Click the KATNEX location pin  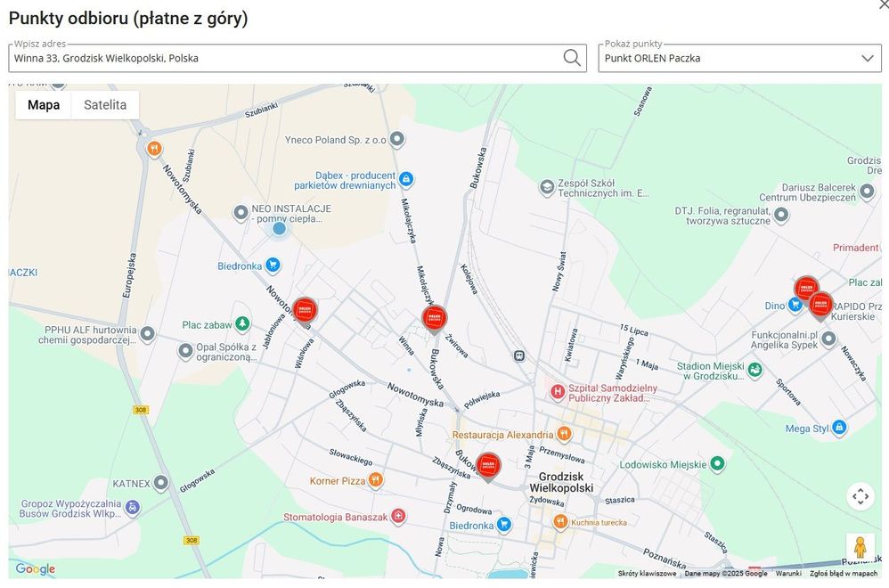point(161,483)
